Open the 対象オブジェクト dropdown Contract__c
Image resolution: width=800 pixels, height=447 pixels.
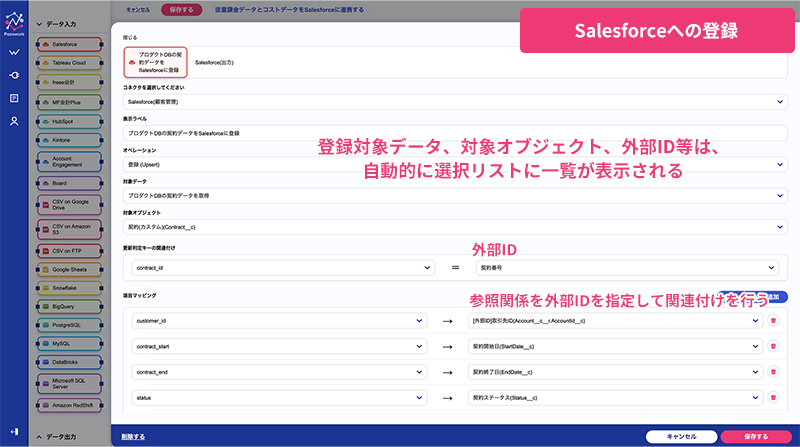(x=455, y=227)
